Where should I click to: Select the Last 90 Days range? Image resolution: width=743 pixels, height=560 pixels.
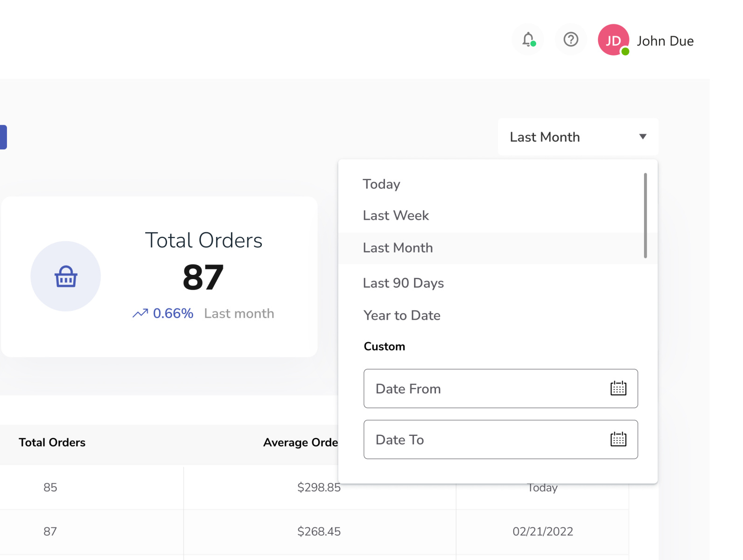403,283
